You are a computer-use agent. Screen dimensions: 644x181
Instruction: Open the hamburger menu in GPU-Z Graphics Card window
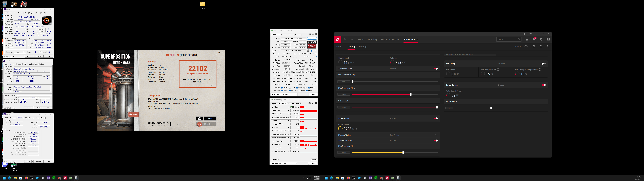click(316, 34)
